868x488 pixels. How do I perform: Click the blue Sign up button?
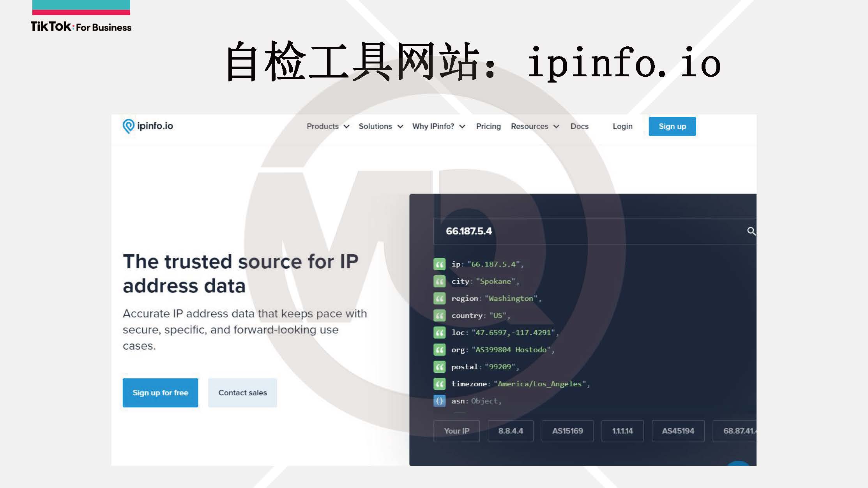(x=672, y=127)
